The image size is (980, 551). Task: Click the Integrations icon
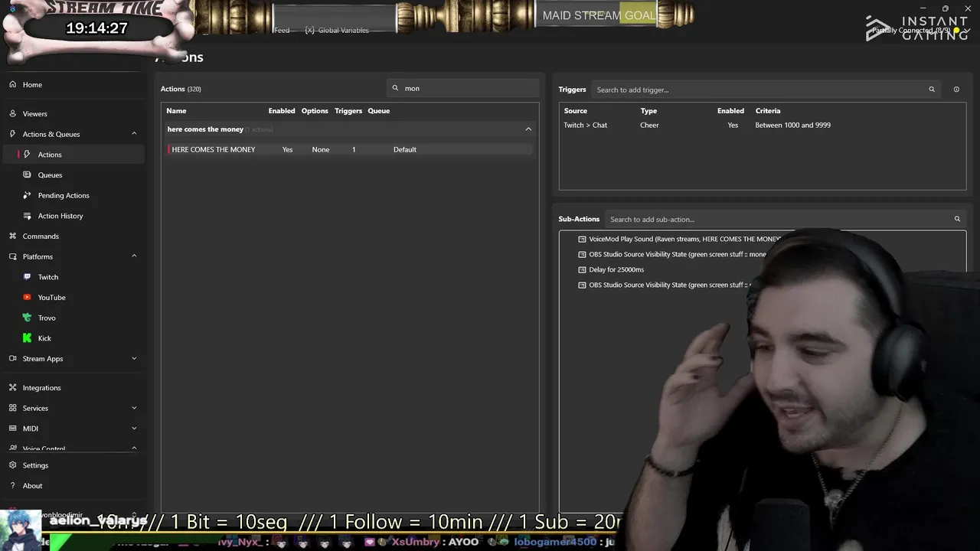tap(12, 388)
